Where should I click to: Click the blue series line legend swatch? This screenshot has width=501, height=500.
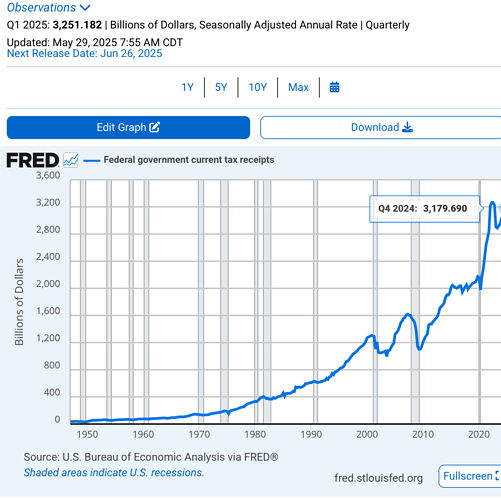pos(92,161)
